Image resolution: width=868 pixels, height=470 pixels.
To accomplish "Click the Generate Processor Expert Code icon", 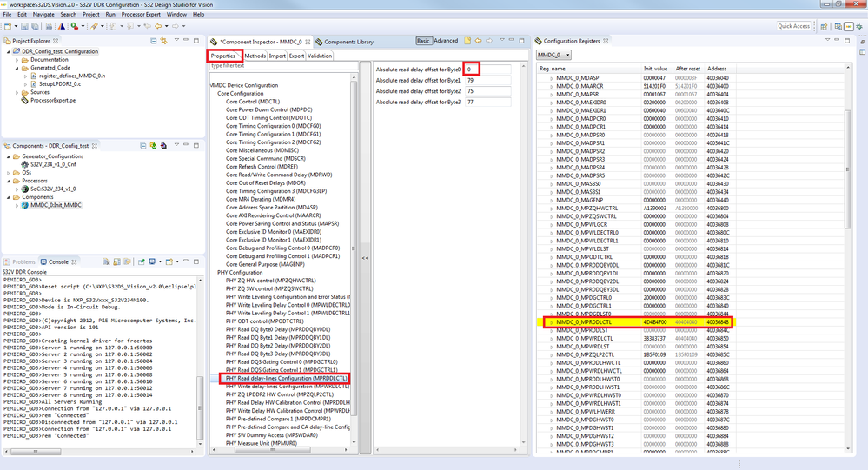I will (x=153, y=146).
